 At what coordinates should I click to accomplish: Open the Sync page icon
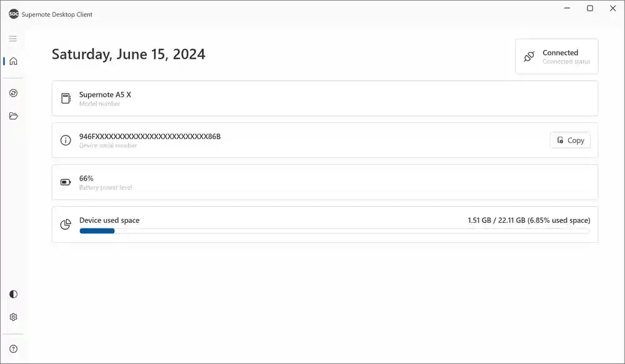pos(13,93)
